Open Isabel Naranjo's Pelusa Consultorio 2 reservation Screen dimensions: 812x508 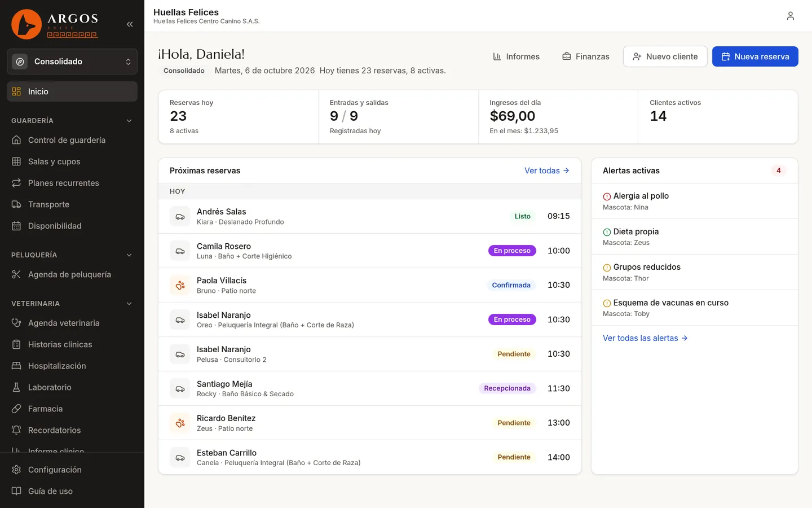370,354
